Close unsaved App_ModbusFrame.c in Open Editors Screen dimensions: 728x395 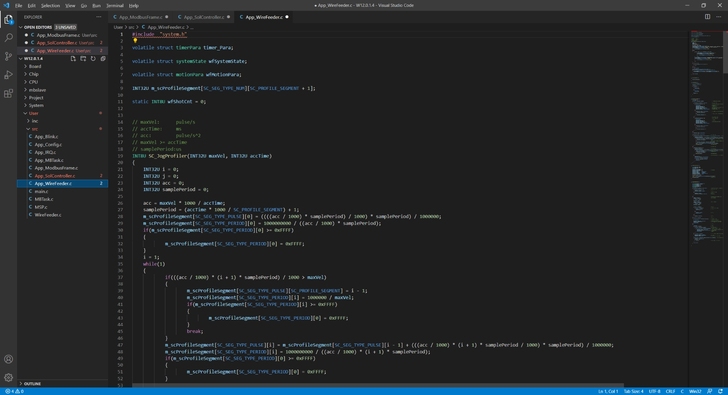(x=26, y=35)
